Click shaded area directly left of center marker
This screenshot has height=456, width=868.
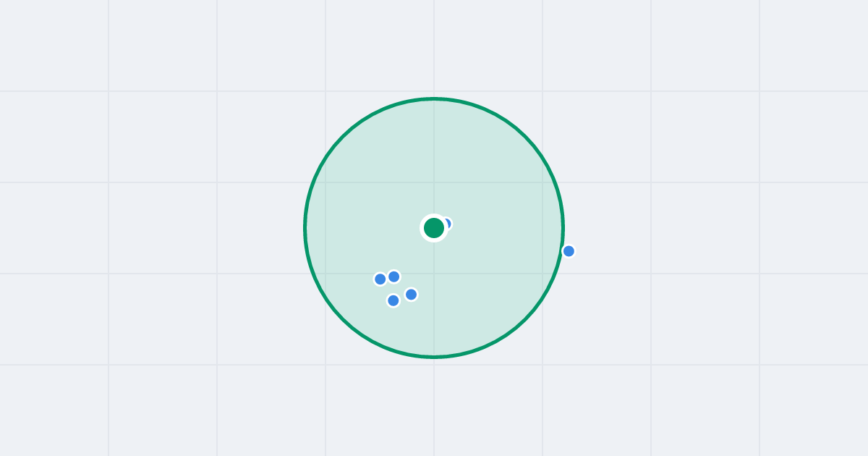pos(362,228)
